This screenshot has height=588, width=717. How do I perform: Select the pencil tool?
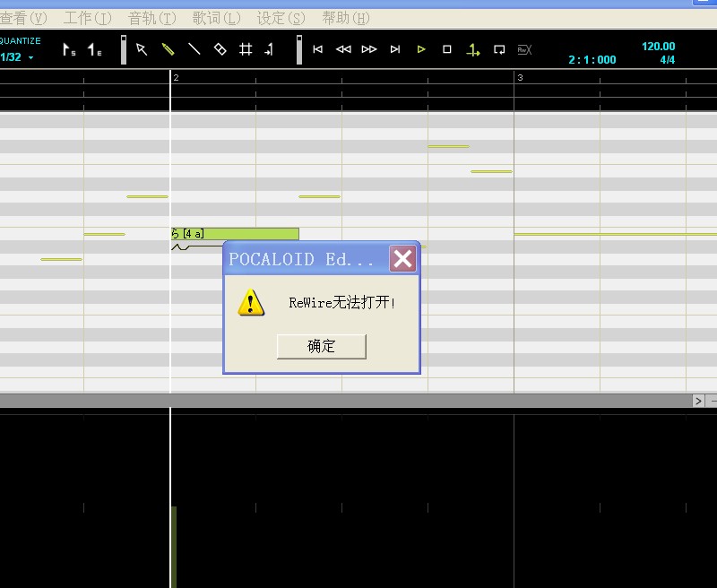[168, 49]
